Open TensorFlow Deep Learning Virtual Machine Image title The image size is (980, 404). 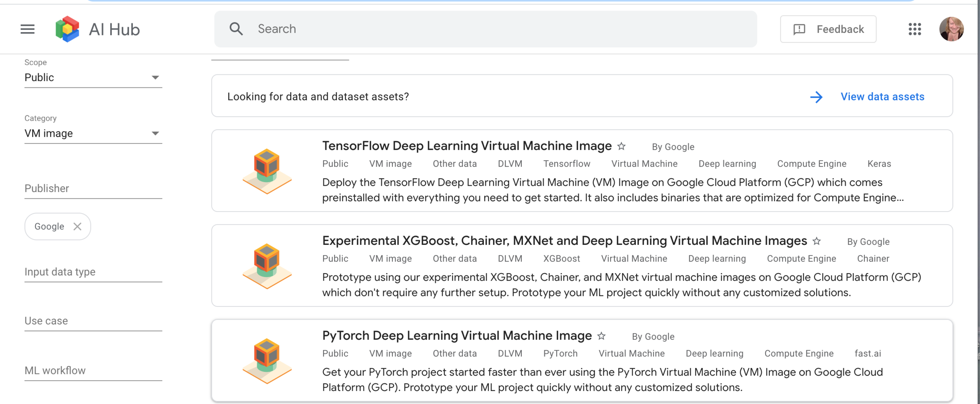point(467,146)
